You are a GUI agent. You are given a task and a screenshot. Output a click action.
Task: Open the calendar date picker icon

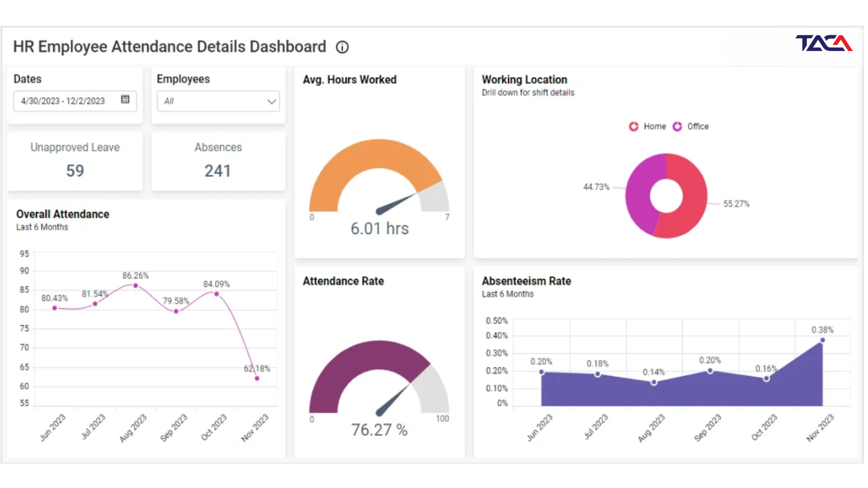pos(125,99)
